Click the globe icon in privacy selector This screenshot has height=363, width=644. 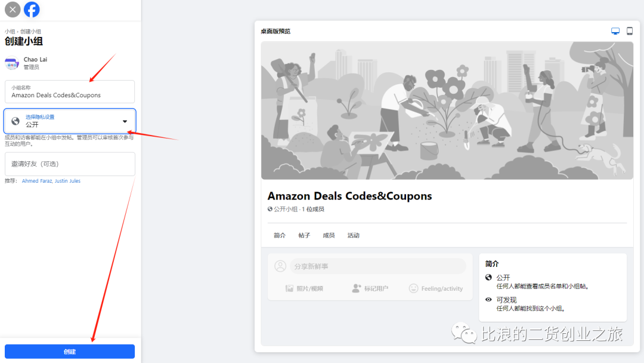coord(16,121)
